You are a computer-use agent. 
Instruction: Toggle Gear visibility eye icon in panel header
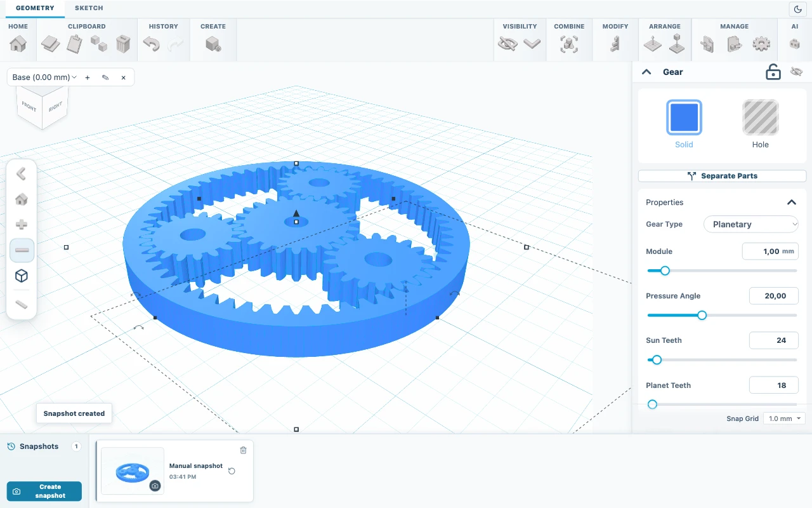point(797,72)
